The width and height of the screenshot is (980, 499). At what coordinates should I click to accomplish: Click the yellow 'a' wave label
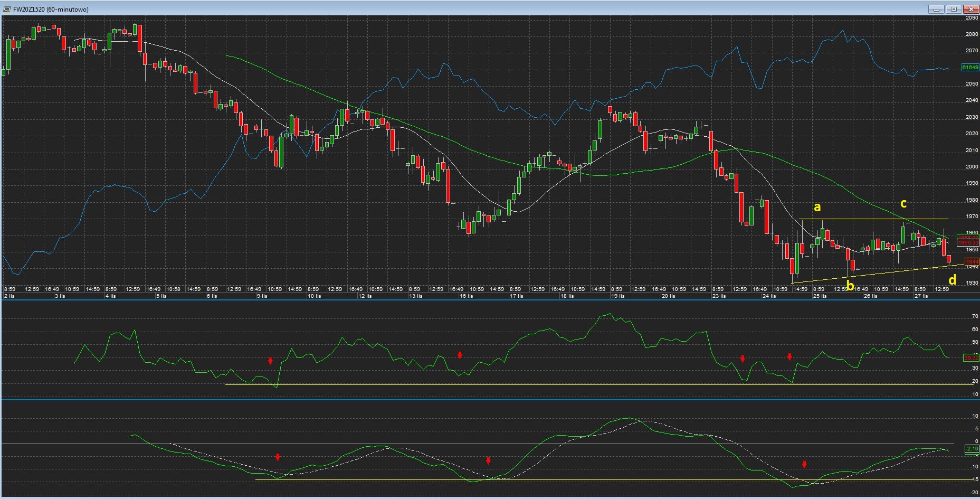tap(817, 207)
